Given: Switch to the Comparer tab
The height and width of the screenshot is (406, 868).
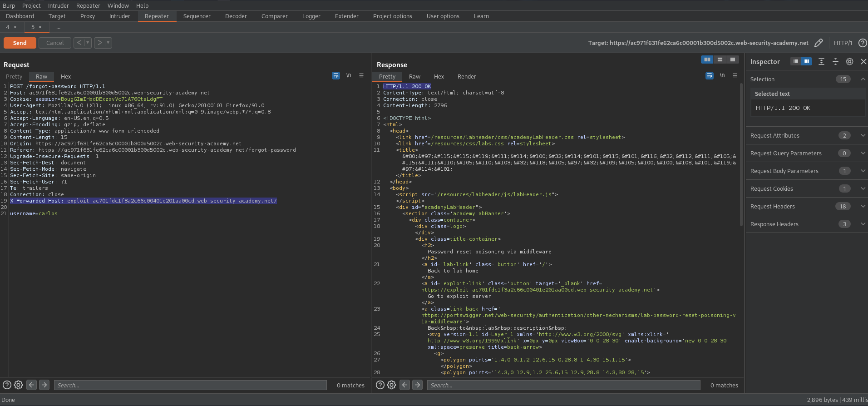Looking at the screenshot, I should (275, 16).
